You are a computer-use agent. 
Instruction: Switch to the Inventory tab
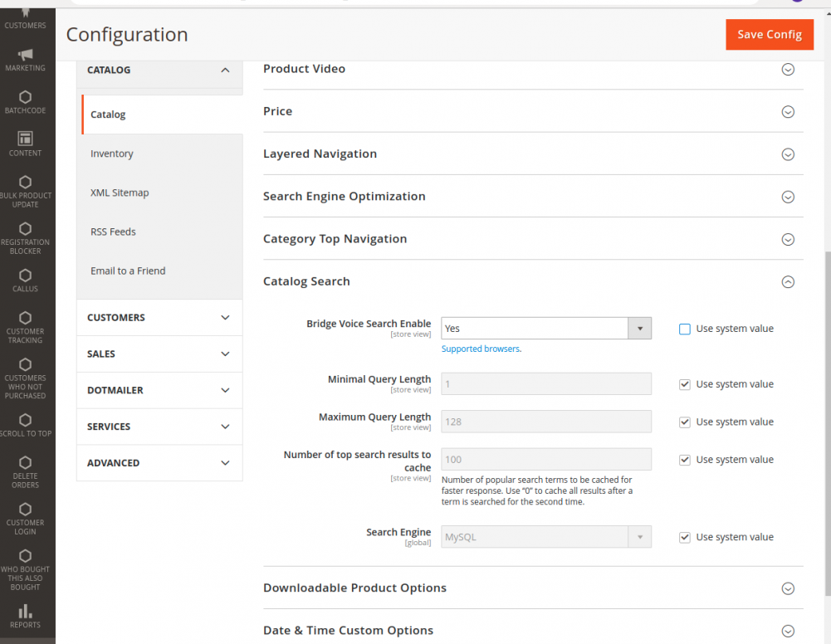[x=111, y=153]
